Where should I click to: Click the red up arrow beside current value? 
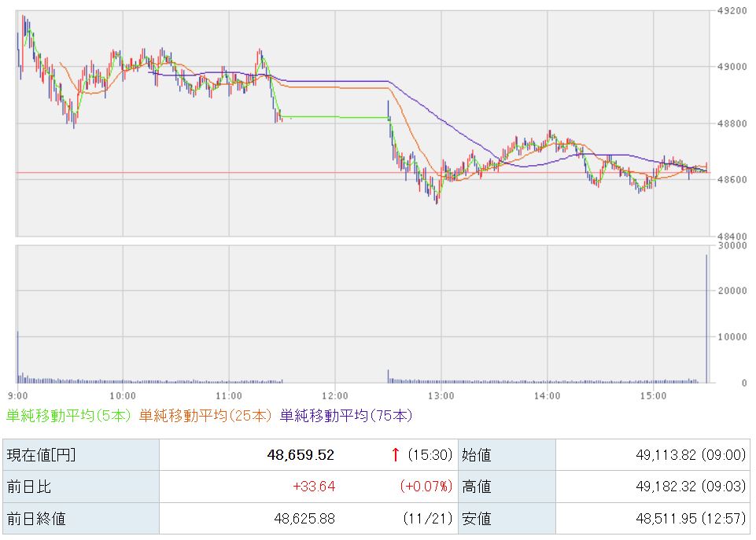point(396,454)
